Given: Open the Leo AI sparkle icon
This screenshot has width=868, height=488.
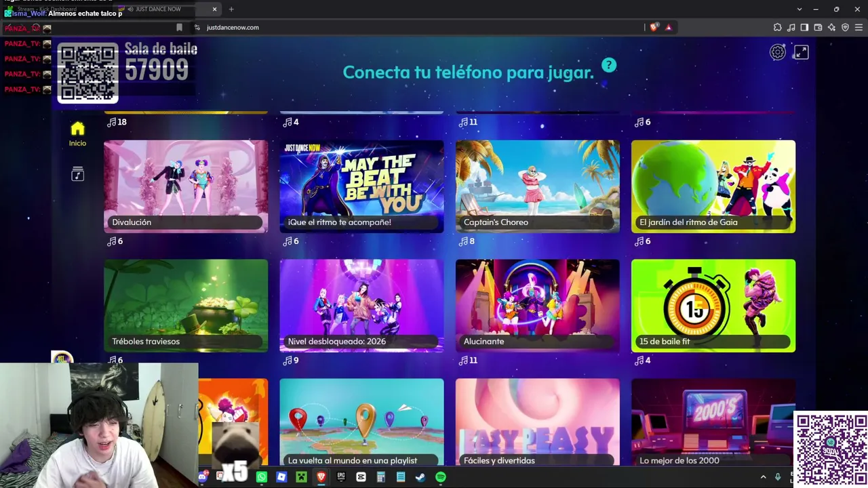Looking at the screenshot, I should pos(831,27).
